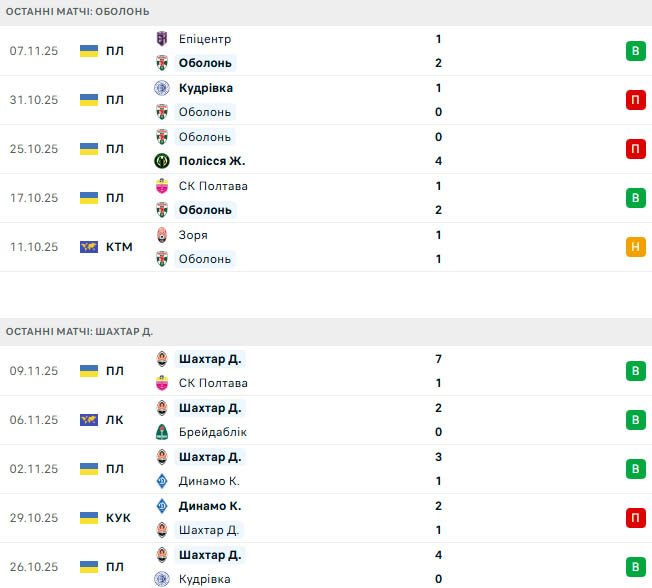Click the КУК competition label on 29.10.25
Image resolution: width=652 pixels, height=588 pixels.
[x=118, y=518]
